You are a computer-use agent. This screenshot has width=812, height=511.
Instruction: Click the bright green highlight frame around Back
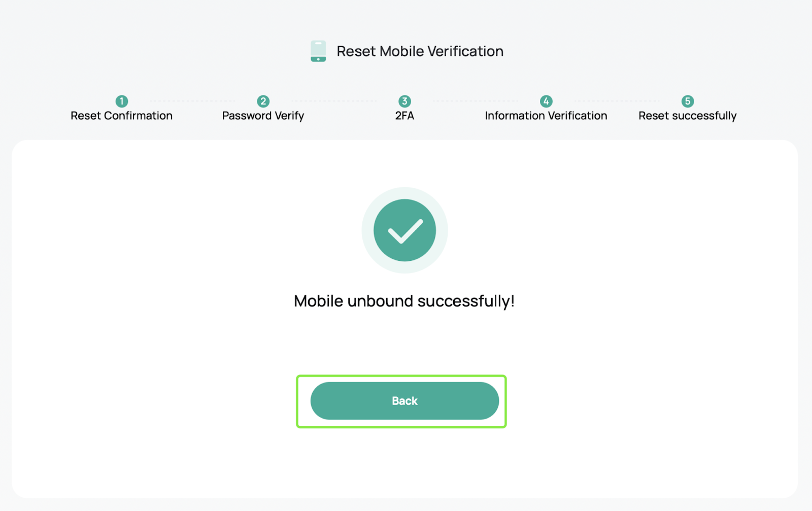tap(401, 376)
